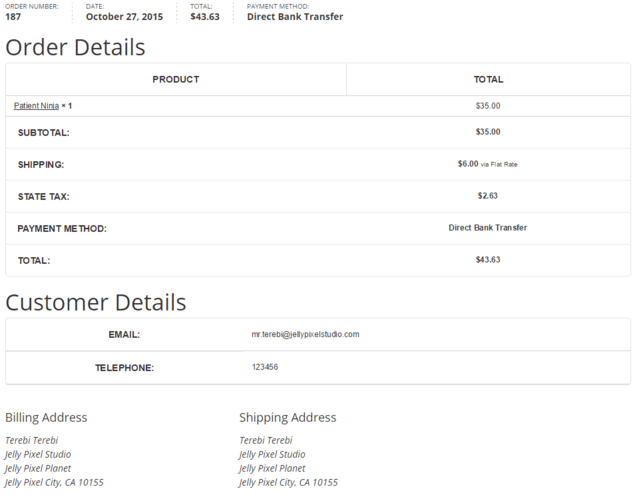
Task: Click the customer email address
Action: tap(305, 334)
